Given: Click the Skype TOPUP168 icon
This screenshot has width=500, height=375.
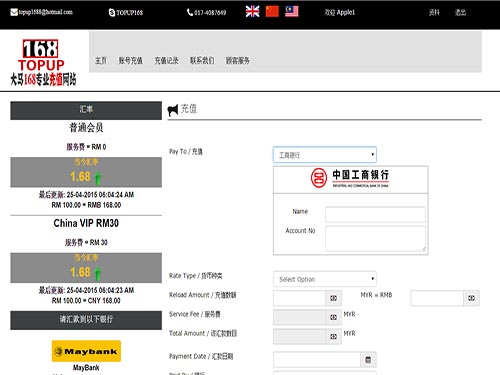Looking at the screenshot, I should pos(112,13).
